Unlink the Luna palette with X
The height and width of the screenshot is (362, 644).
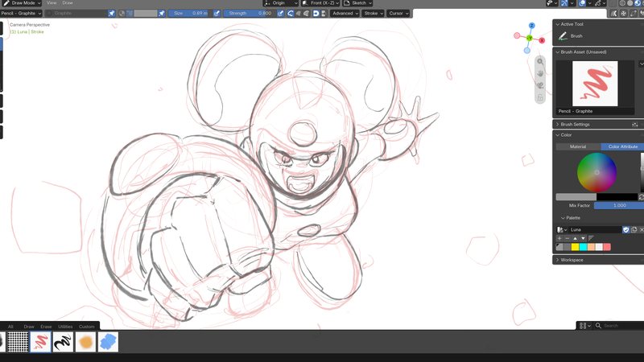[x=642, y=230]
